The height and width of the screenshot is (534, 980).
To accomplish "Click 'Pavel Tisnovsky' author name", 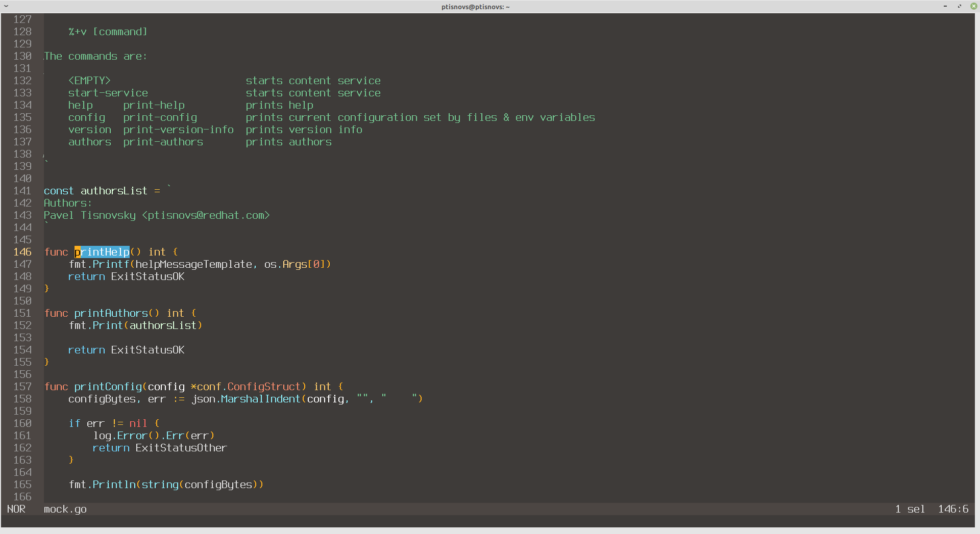I will pyautogui.click(x=90, y=215).
